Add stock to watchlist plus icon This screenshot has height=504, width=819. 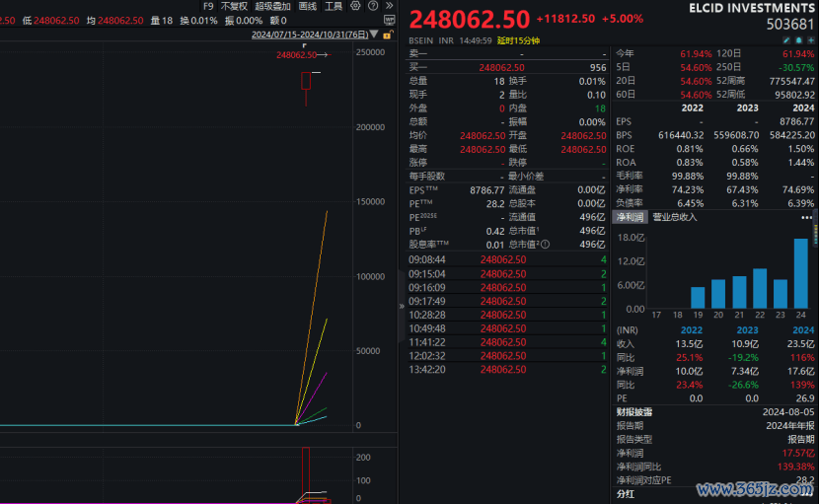click(811, 40)
